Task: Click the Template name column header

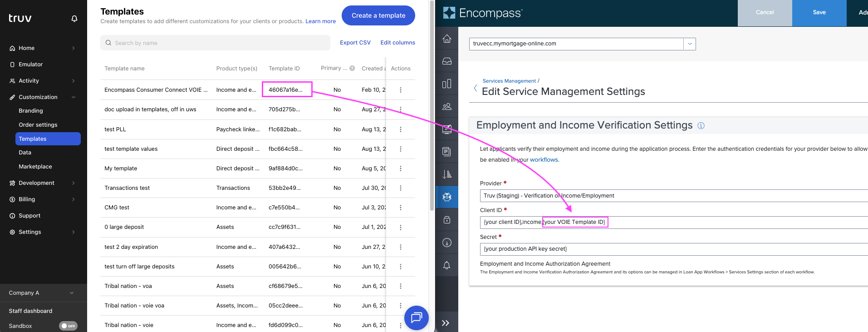Action: [x=124, y=69]
